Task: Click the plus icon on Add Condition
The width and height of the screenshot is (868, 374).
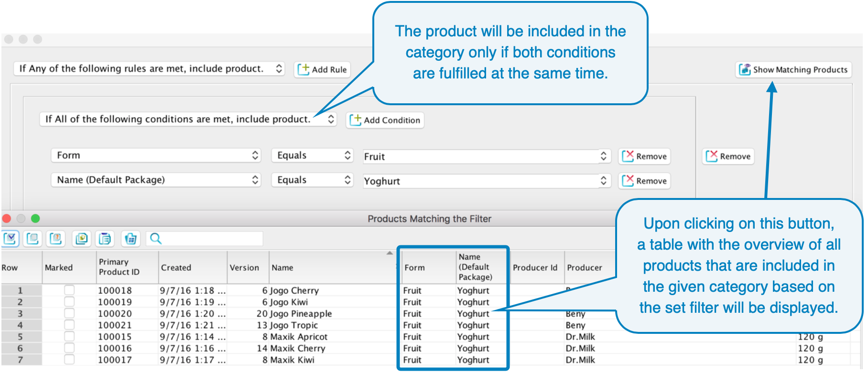Action: click(355, 120)
